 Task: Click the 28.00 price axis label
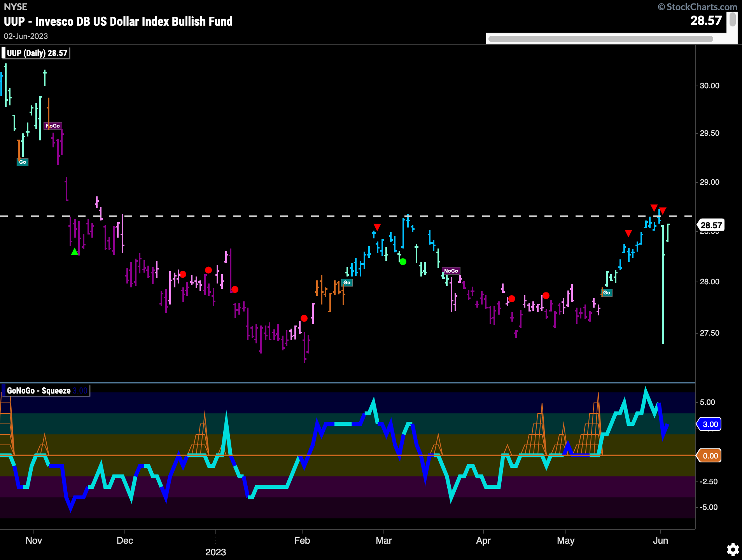pos(709,282)
